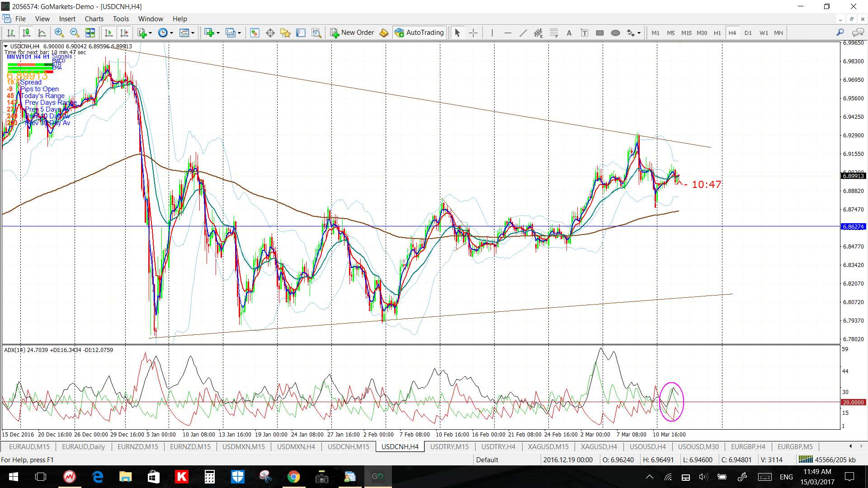This screenshot has width=868, height=488.
Task: Toggle the AutoTrading button
Action: tap(419, 33)
